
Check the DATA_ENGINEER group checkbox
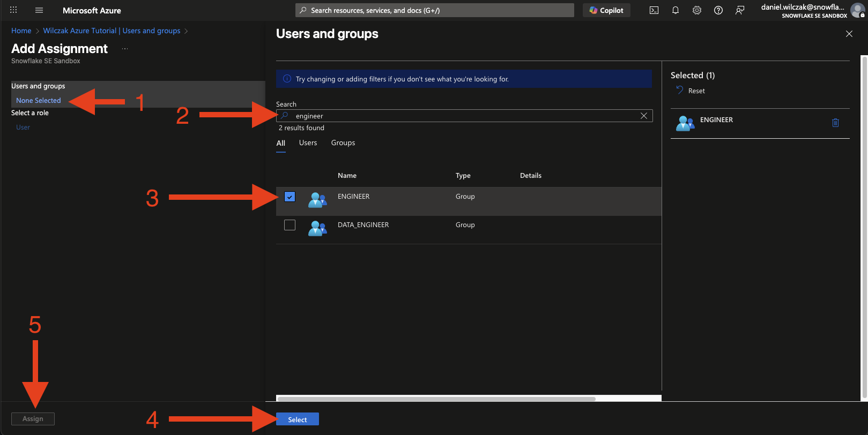click(x=290, y=225)
